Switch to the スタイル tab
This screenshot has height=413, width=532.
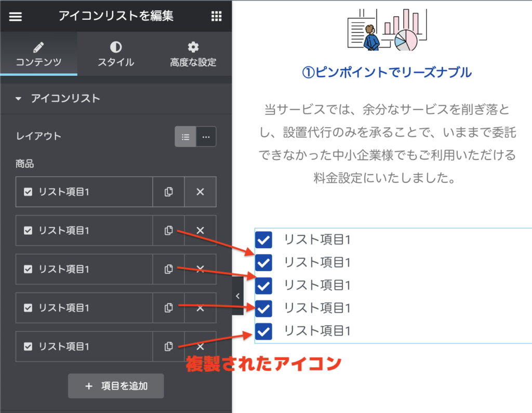116,54
